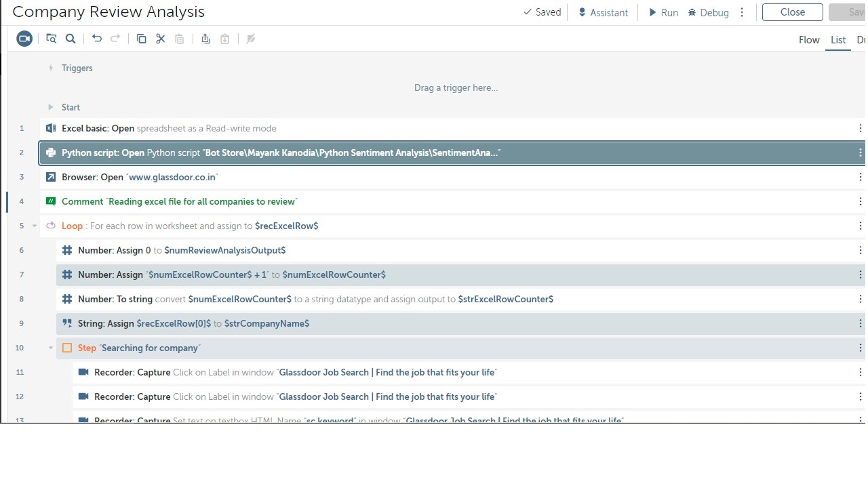The width and height of the screenshot is (868, 488).
Task: Click the magnifier search icon
Action: click(x=70, y=39)
